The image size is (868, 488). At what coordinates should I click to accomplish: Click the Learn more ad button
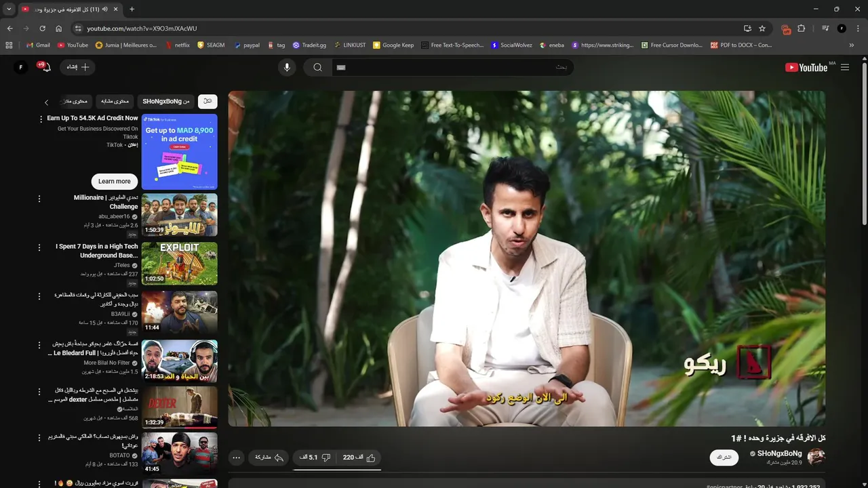tap(114, 181)
